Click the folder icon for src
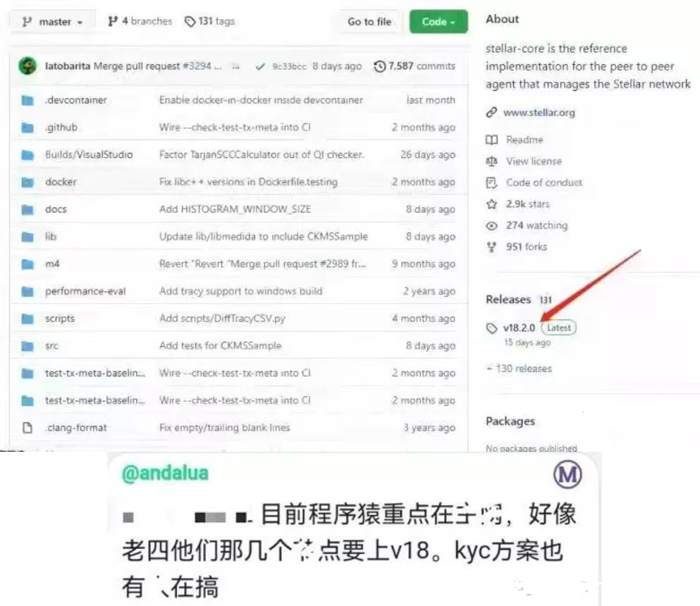 [x=27, y=346]
